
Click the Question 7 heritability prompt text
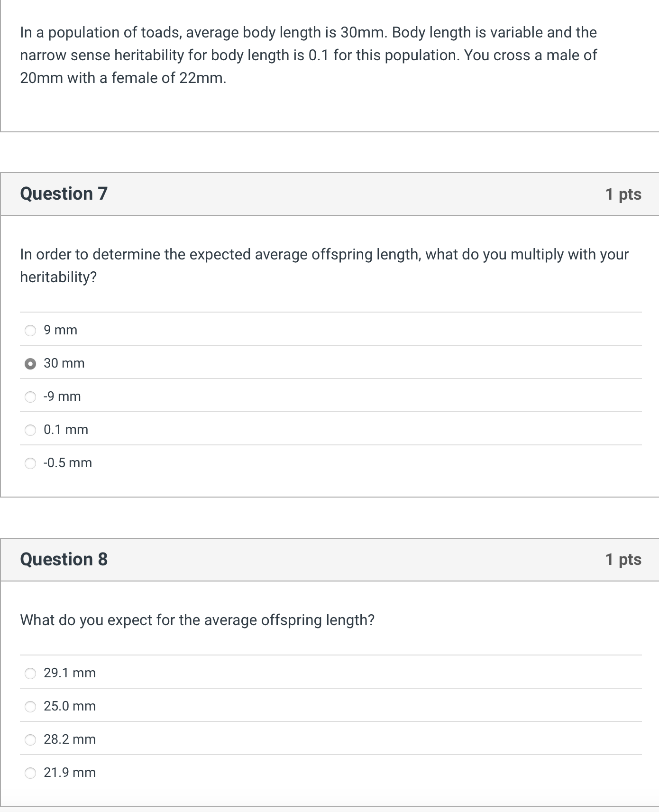click(x=324, y=266)
